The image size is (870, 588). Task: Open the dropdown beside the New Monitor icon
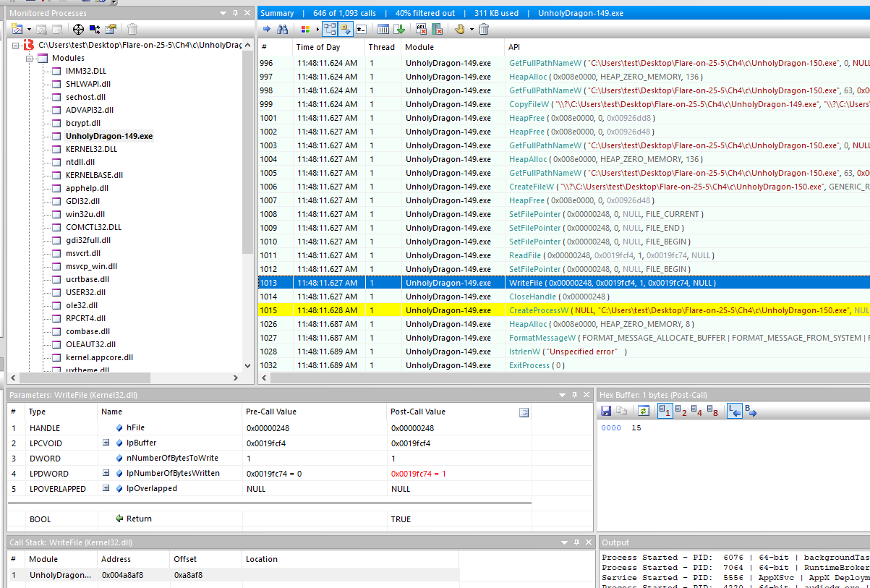[30, 29]
